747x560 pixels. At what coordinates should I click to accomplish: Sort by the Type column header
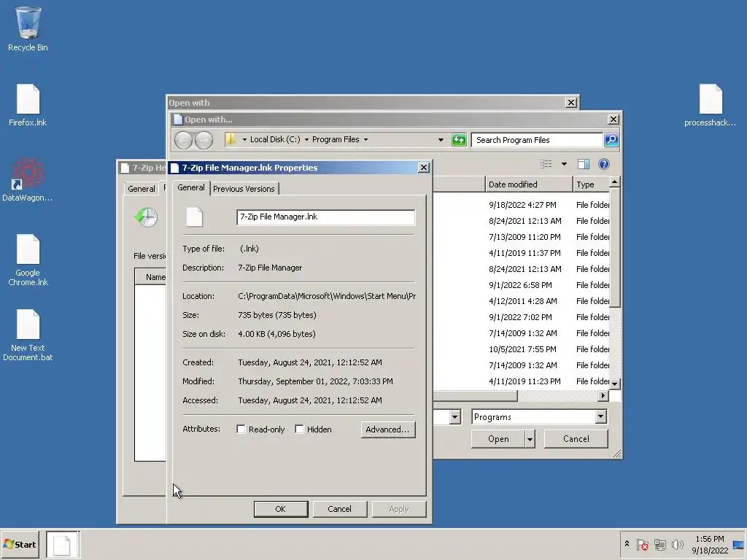coord(591,184)
